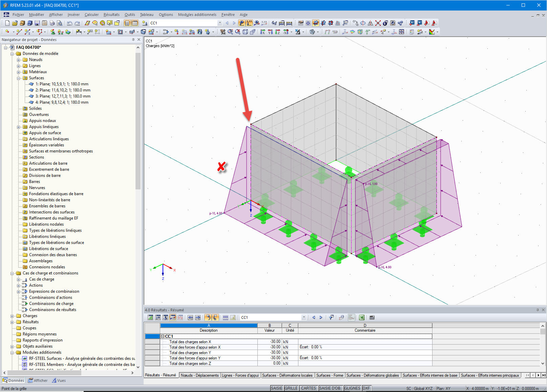Redo the last undone action
547x392 pixels.
click(77, 23)
